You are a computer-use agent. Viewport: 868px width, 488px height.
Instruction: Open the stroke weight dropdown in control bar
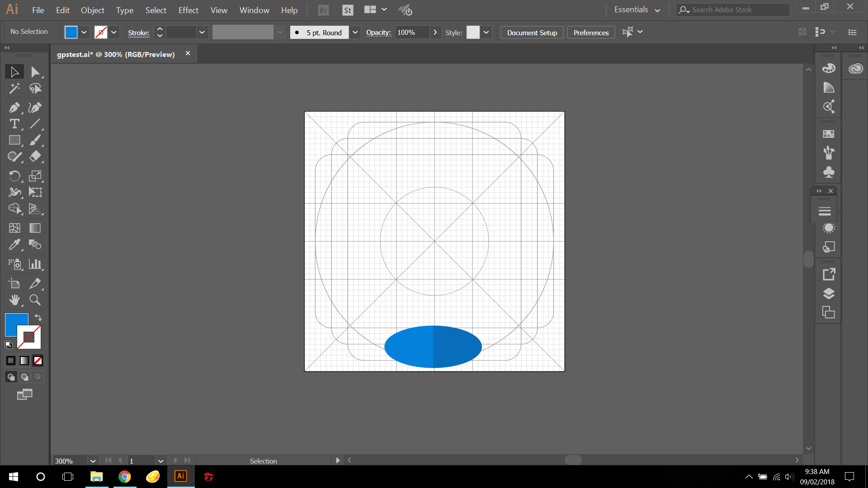(x=202, y=32)
